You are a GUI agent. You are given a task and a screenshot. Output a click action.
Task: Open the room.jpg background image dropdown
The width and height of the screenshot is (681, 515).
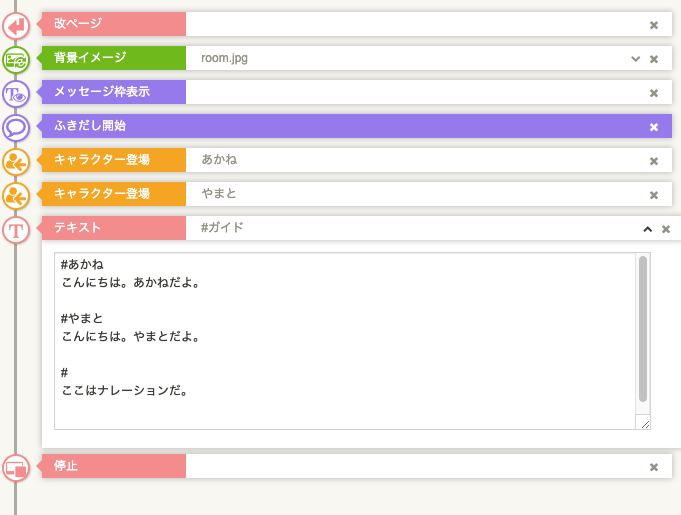coord(635,59)
